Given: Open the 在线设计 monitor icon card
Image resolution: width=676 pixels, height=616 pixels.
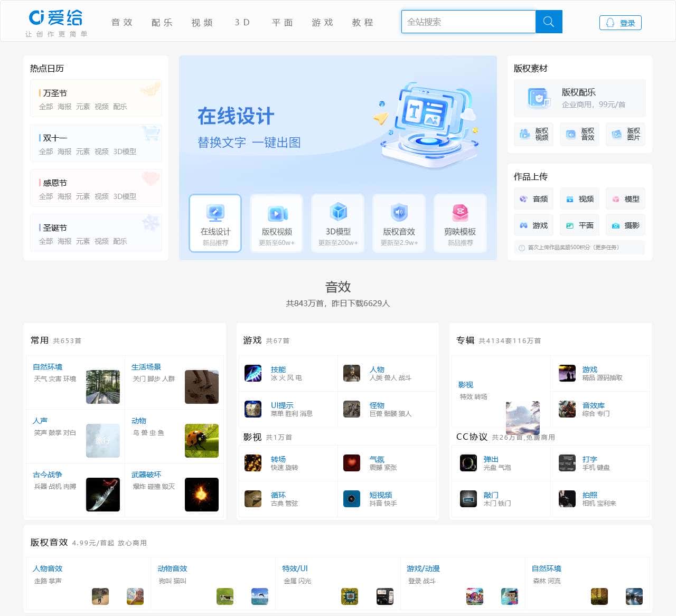Looking at the screenshot, I should point(215,223).
